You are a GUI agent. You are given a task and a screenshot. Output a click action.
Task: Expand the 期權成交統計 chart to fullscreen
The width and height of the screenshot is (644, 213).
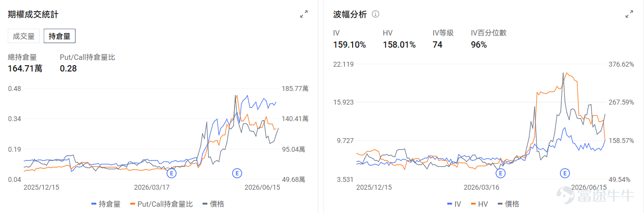click(304, 14)
